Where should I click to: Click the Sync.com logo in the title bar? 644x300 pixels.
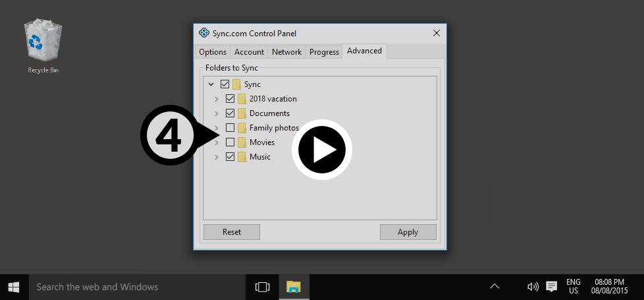[x=204, y=33]
